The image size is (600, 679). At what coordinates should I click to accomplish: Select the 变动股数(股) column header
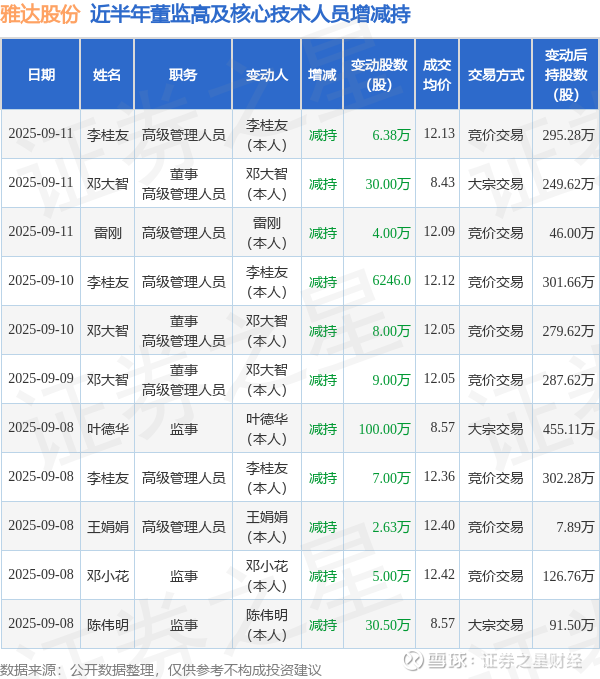[379, 74]
